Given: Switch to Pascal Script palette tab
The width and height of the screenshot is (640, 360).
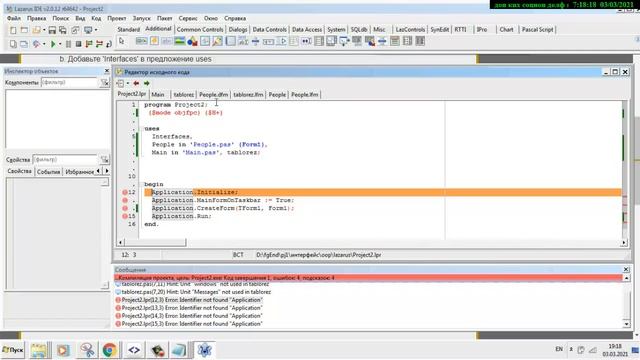Looking at the screenshot, I should [x=538, y=29].
